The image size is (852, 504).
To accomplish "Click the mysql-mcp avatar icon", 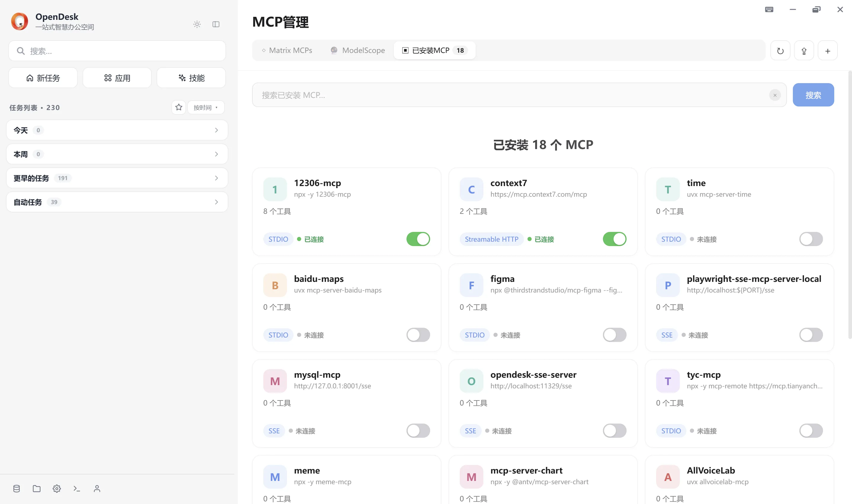I will [275, 381].
